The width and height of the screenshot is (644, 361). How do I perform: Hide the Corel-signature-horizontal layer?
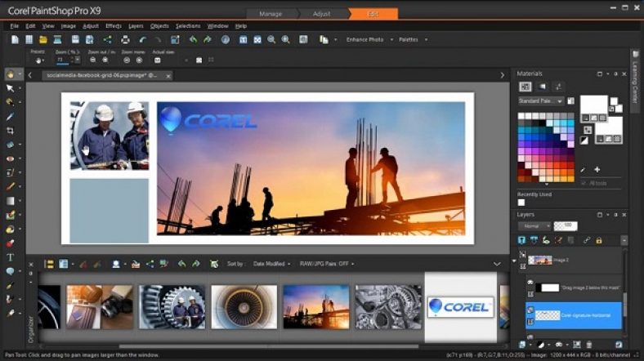tap(529, 310)
